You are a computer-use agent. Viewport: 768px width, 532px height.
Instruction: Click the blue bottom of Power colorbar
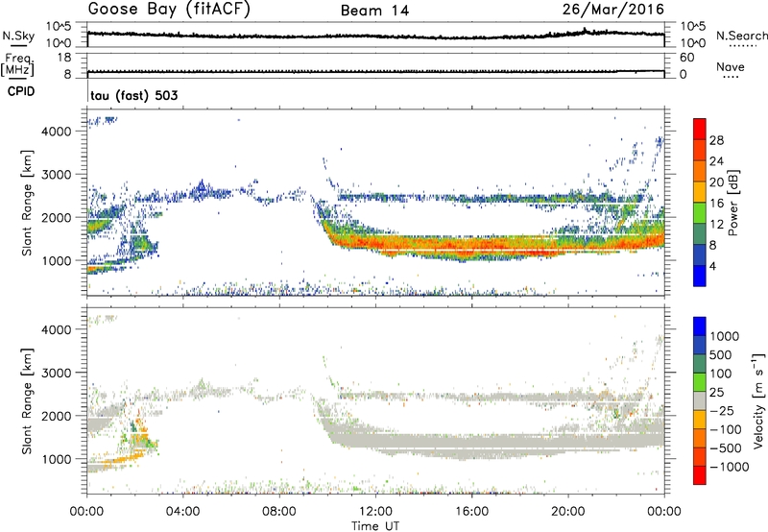point(700,276)
